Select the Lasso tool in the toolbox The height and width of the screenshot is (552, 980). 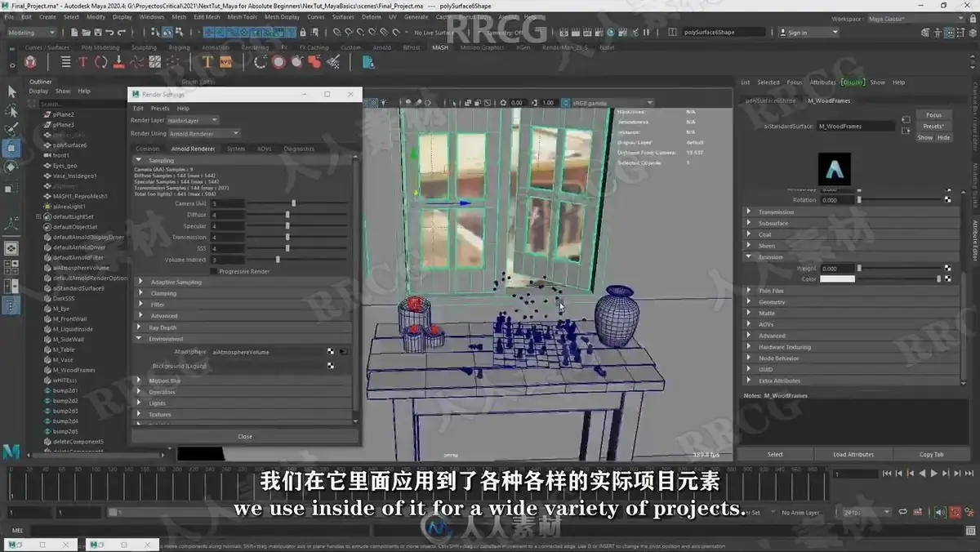[x=11, y=110]
